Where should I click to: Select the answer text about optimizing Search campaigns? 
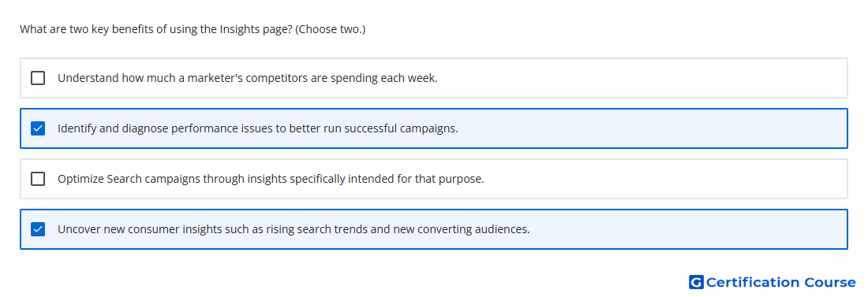(271, 179)
